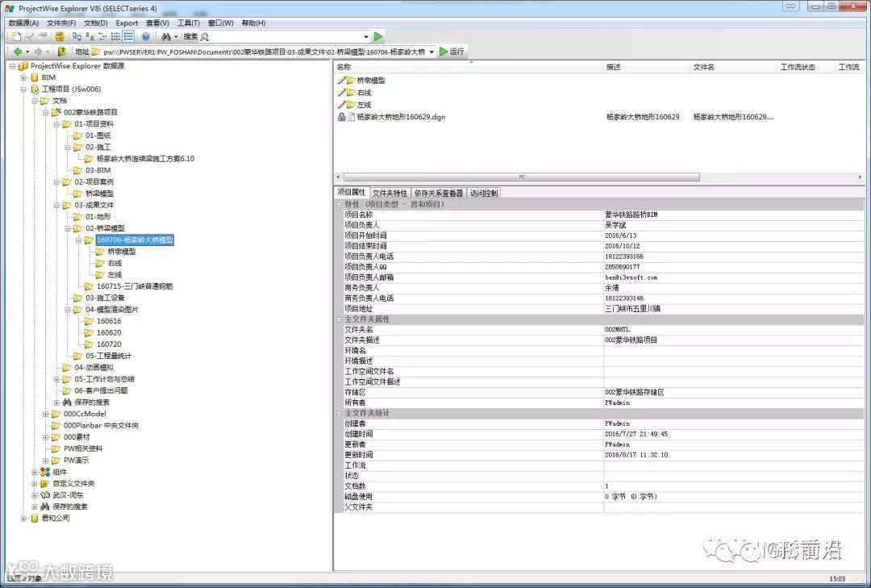
Task: Open back history dropdown arrow
Action: 27,52
